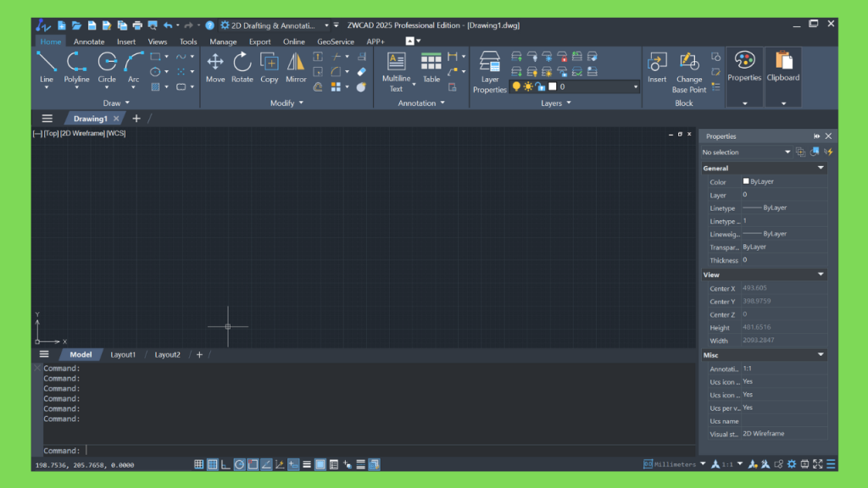
Task: Open the layer 0 dropdown list
Action: [635, 87]
